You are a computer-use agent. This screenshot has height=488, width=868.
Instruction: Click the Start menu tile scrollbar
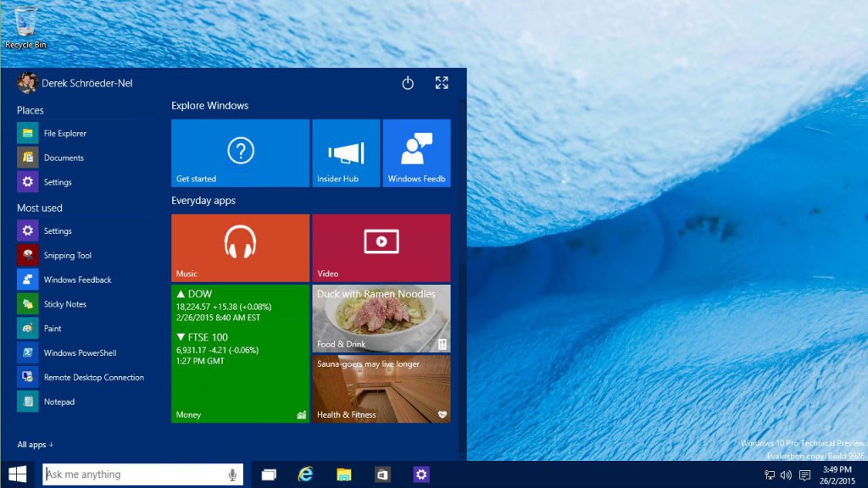coord(462,277)
